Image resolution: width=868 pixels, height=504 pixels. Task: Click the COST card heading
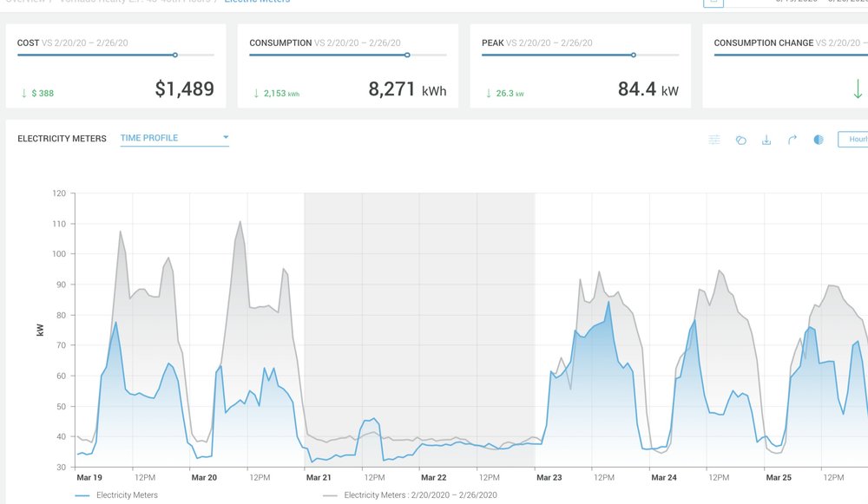[x=29, y=43]
